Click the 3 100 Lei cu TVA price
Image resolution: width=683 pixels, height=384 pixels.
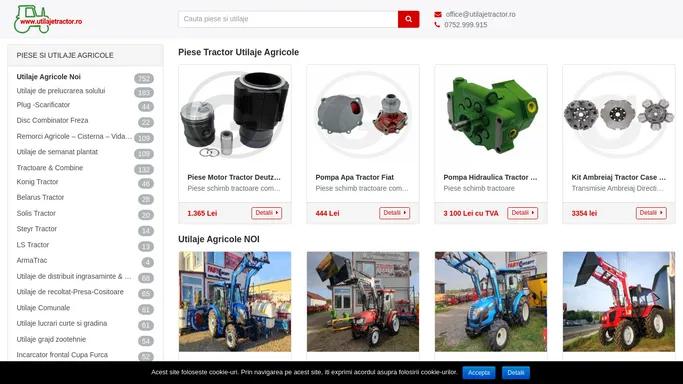(471, 213)
